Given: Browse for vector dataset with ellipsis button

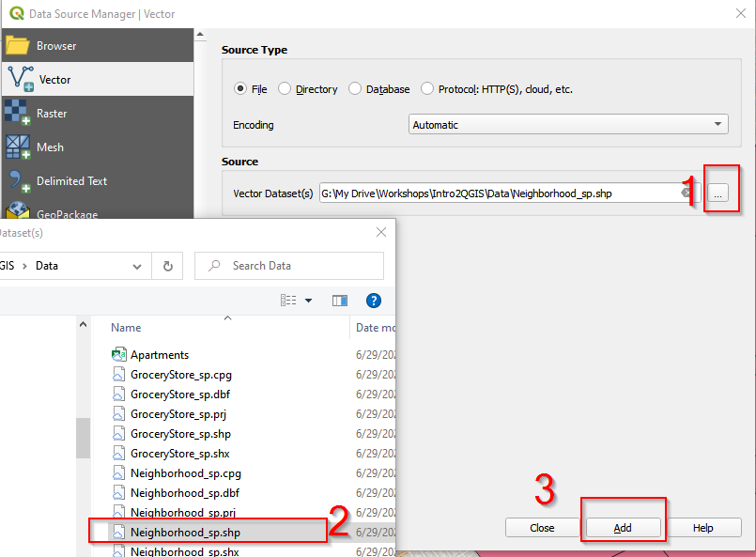Looking at the screenshot, I should 717,193.
